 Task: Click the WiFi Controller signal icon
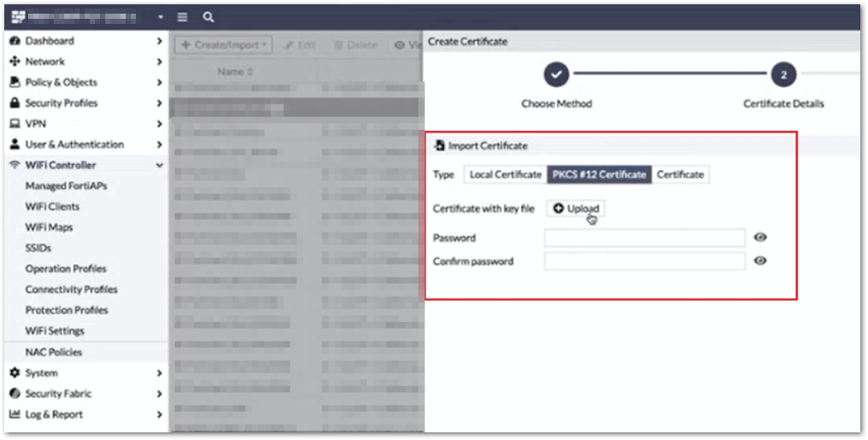[x=15, y=165]
